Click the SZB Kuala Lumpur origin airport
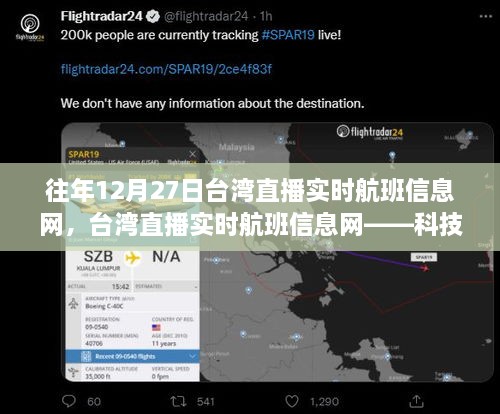This screenshot has width=500, height=414. (x=98, y=261)
